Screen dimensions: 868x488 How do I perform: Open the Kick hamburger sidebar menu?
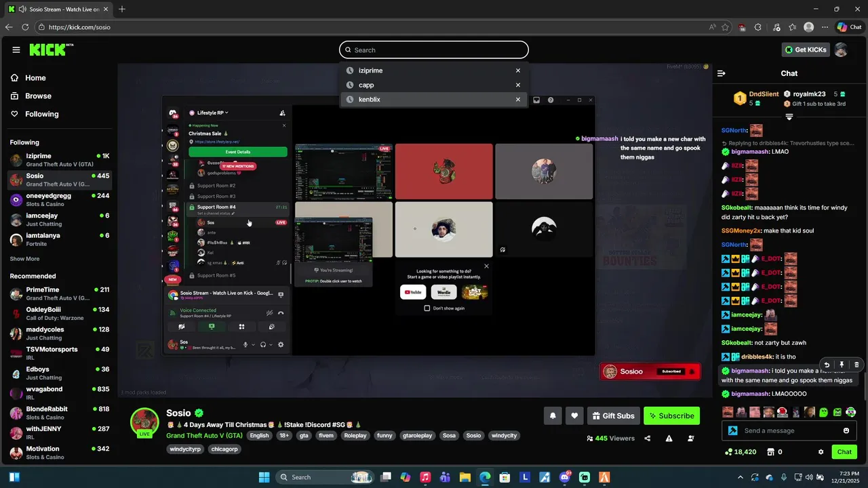click(x=16, y=49)
